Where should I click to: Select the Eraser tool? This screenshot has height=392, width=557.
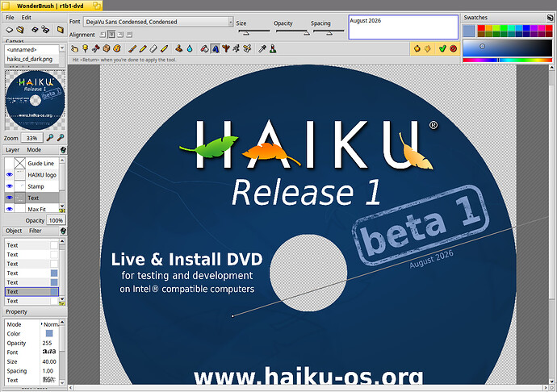(x=153, y=48)
